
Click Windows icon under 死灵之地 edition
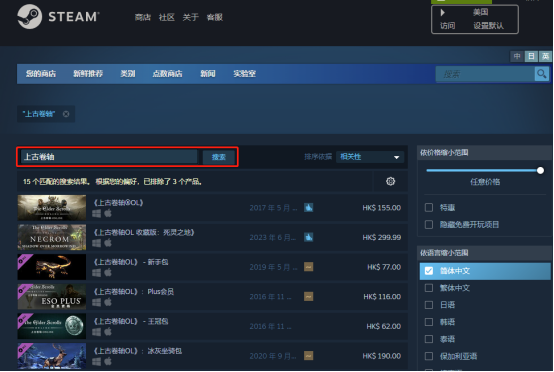pyautogui.click(x=96, y=243)
